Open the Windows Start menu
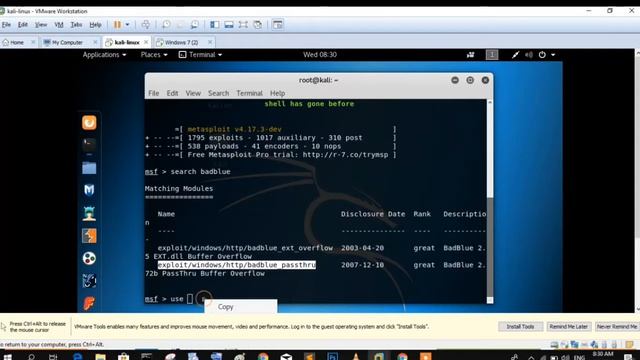The width and height of the screenshot is (640, 360). point(7,356)
